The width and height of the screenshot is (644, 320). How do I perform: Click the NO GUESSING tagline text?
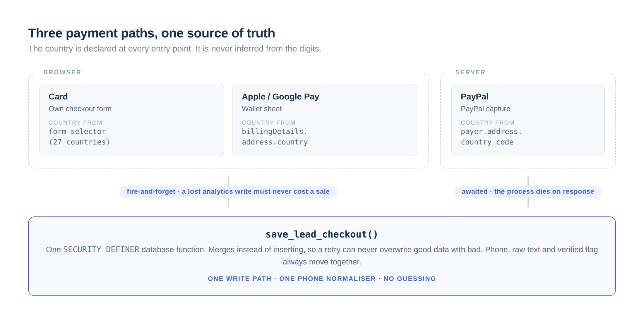point(410,279)
